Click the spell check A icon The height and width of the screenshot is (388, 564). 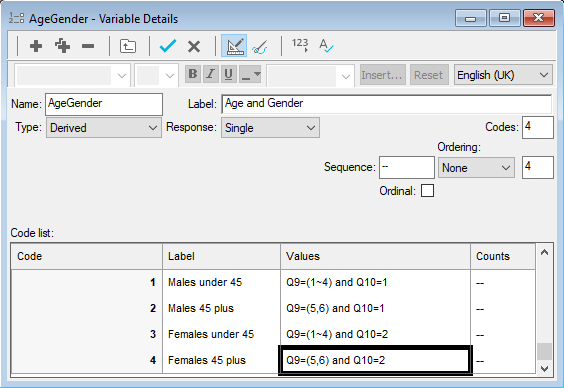click(326, 46)
